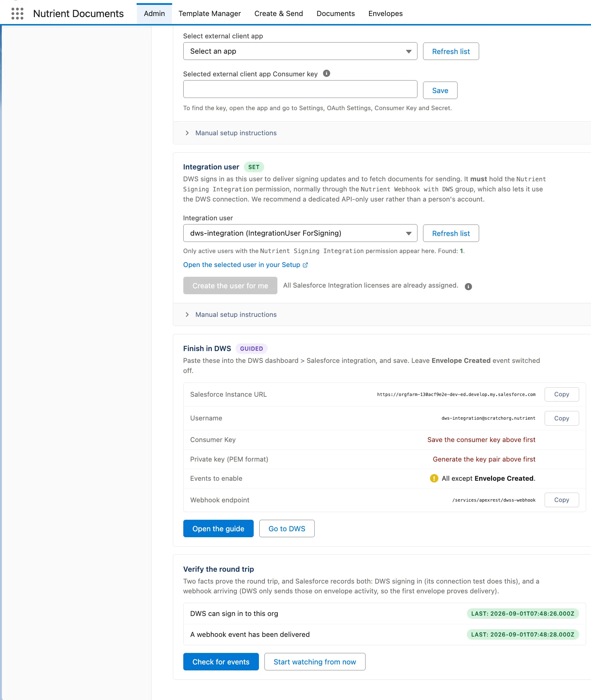Screen dimensions: 591x700
Task: Click the Nutrient Documents app title
Action: click(x=78, y=14)
